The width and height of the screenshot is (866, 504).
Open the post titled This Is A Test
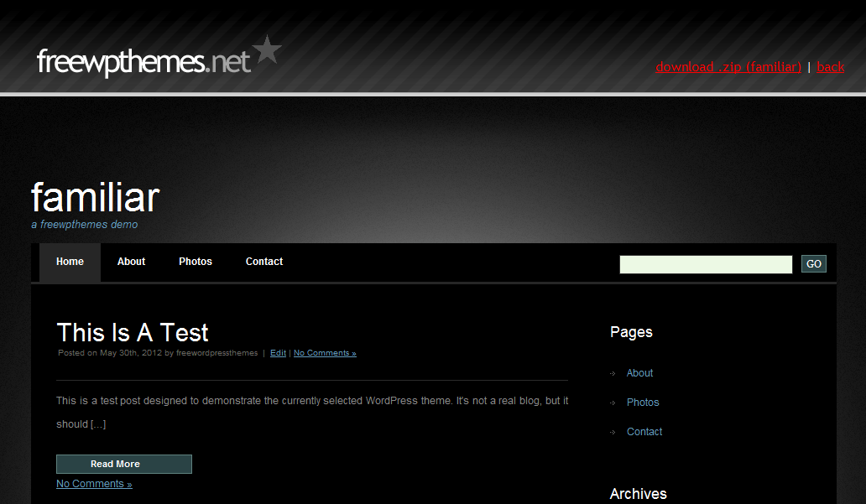point(132,333)
